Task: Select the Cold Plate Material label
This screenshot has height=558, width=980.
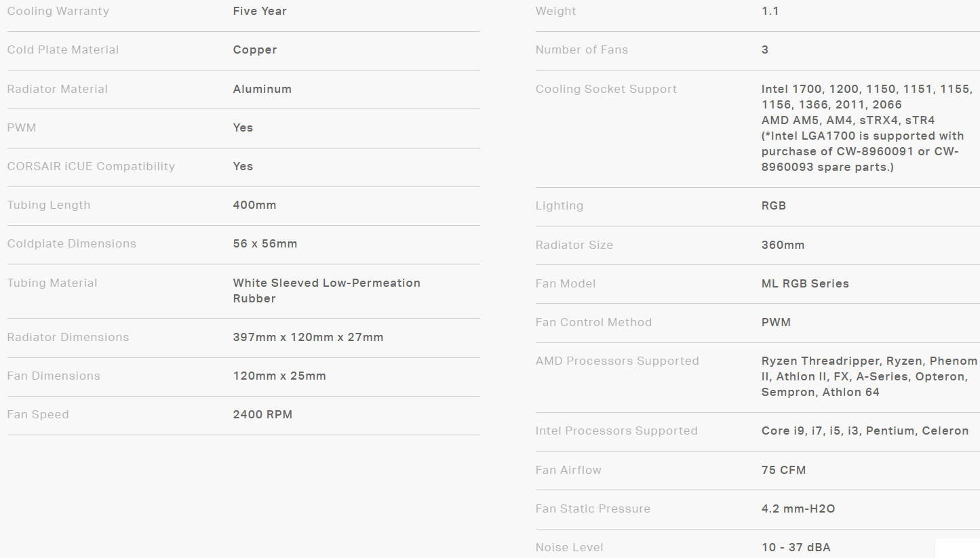Action: pyautogui.click(x=62, y=49)
